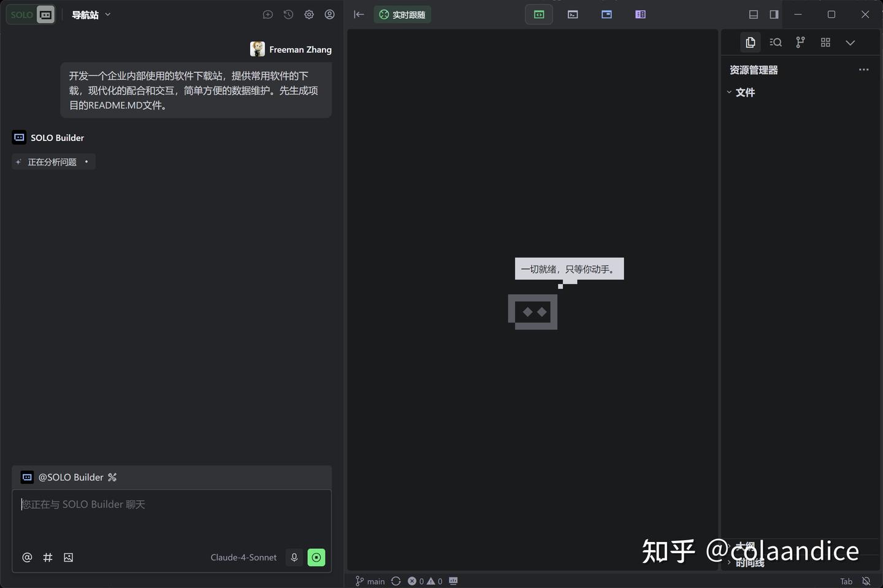This screenshot has height=588, width=883.
Task: Open the browser preview icon
Action: (606, 14)
